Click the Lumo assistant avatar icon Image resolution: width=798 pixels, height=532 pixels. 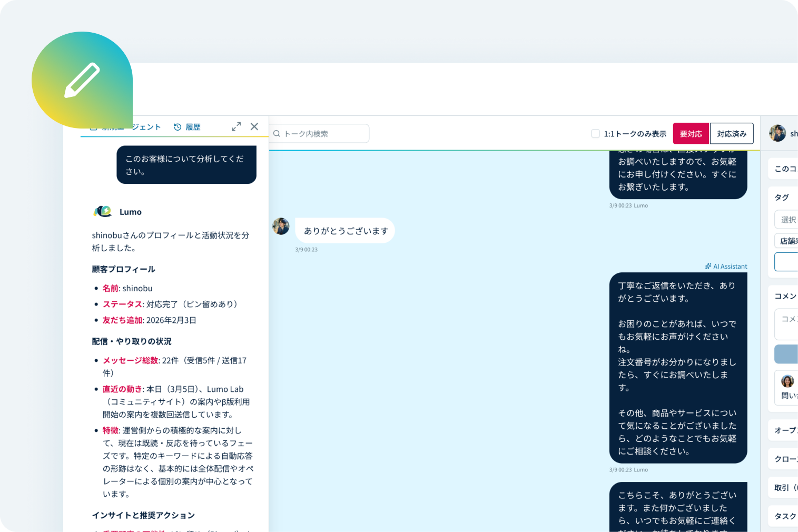pyautogui.click(x=103, y=211)
